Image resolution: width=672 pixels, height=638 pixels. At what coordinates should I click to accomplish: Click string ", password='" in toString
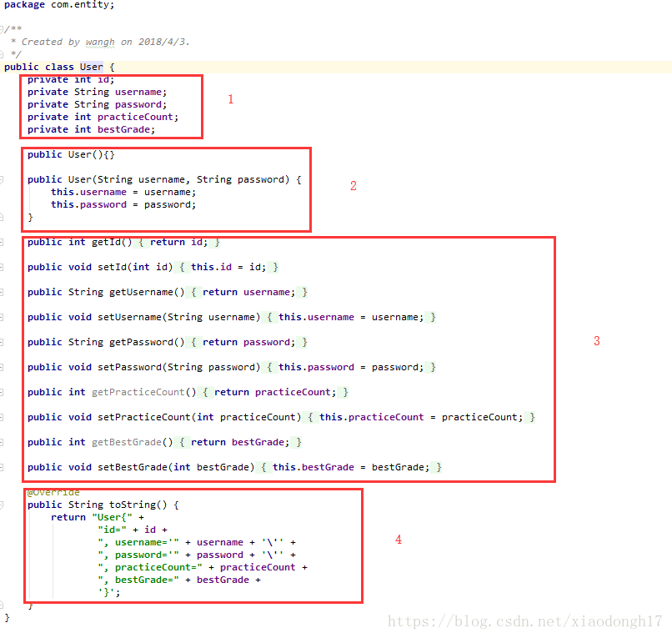138,555
